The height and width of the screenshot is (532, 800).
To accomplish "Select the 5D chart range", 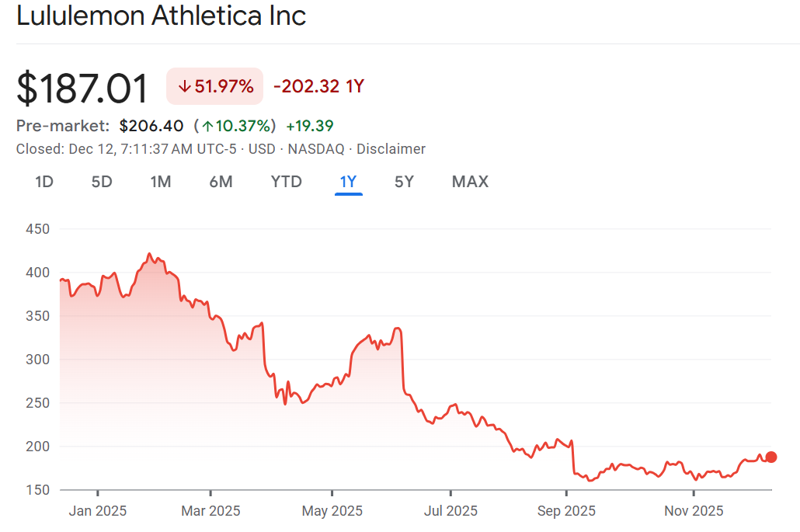I will coord(102,182).
